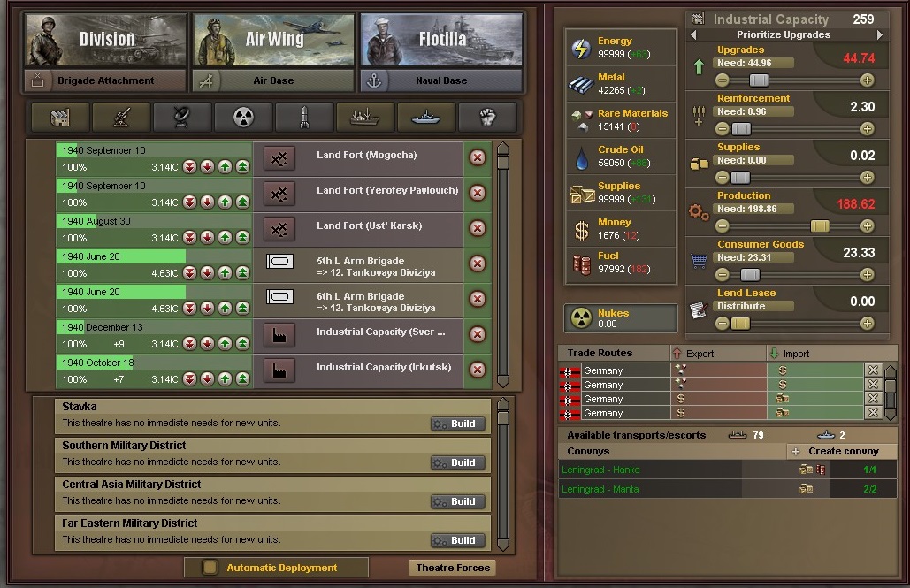Open the Air Wing production tab
This screenshot has height=588, width=910.
click(x=273, y=40)
